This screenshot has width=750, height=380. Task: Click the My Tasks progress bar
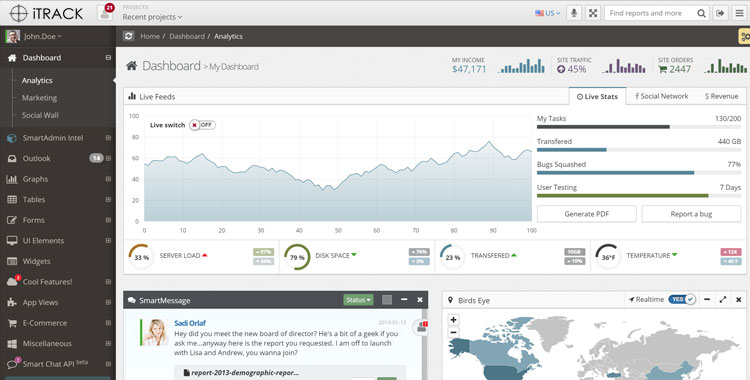tap(639, 127)
